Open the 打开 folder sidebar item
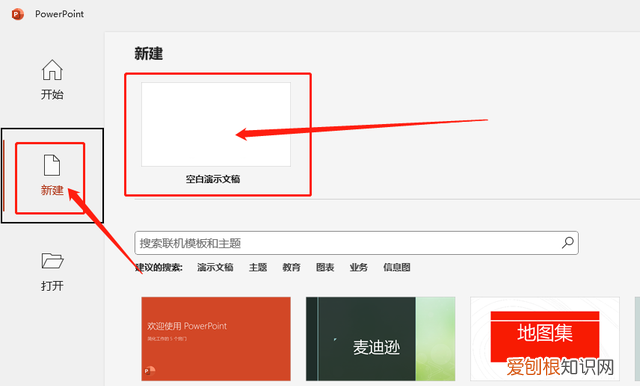 52,272
